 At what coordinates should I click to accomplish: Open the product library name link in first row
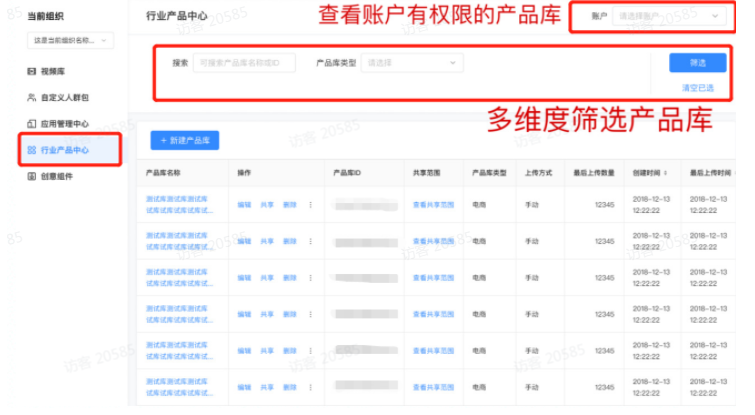tap(179, 205)
